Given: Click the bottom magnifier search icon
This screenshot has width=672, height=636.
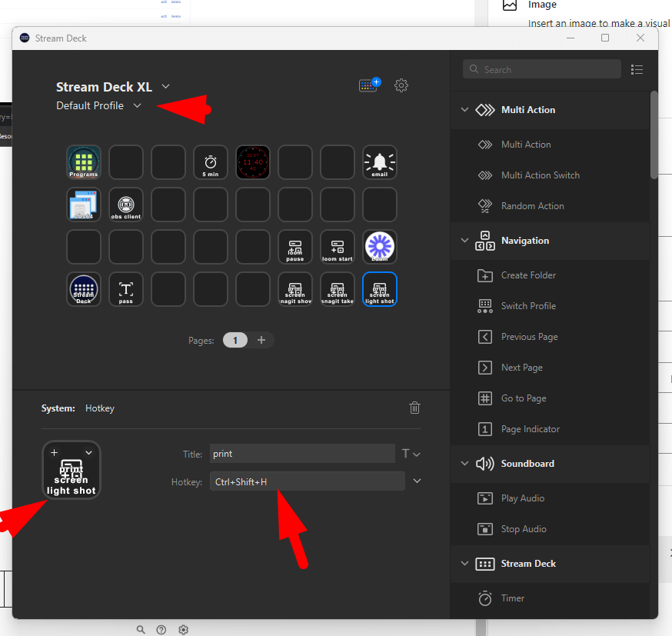Looking at the screenshot, I should 141,630.
